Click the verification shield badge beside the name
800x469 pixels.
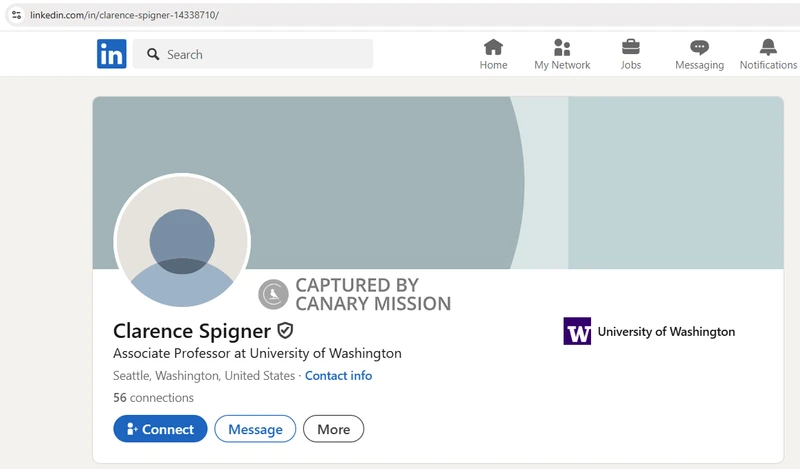(285, 331)
